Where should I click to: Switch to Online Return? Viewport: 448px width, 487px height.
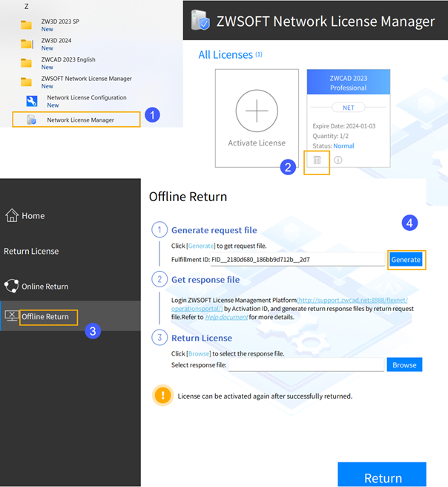(45, 286)
